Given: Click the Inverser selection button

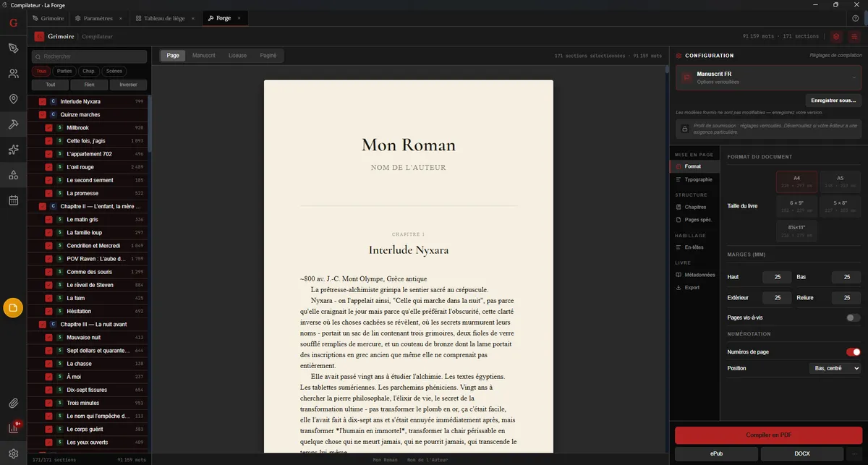Looking at the screenshot, I should pyautogui.click(x=128, y=85).
